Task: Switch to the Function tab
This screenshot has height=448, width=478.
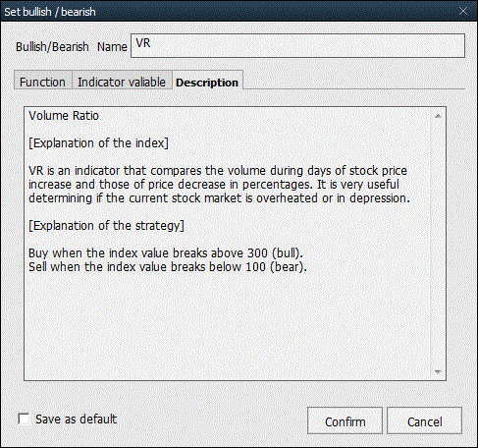Action: (42, 82)
